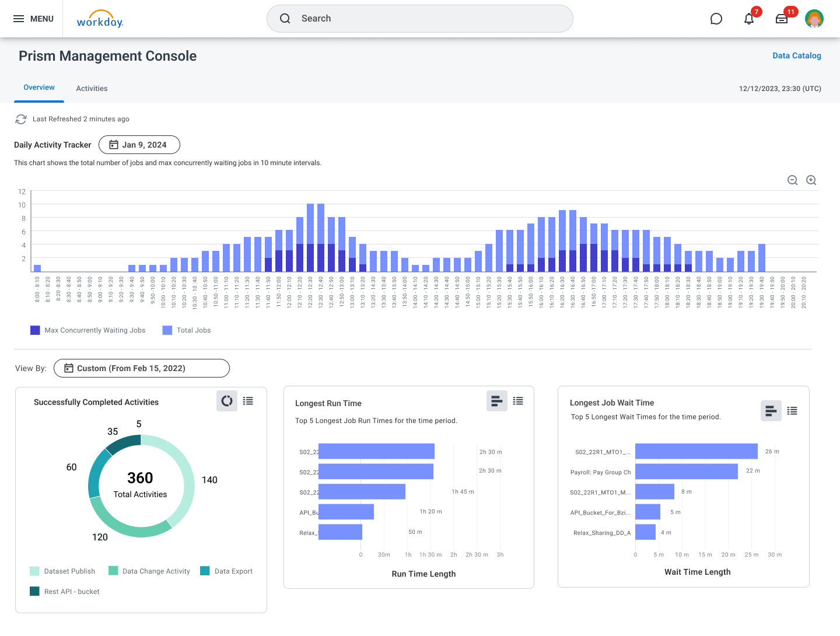The height and width of the screenshot is (636, 840).
Task: Click the 26 m wait time bar
Action: tap(696, 451)
